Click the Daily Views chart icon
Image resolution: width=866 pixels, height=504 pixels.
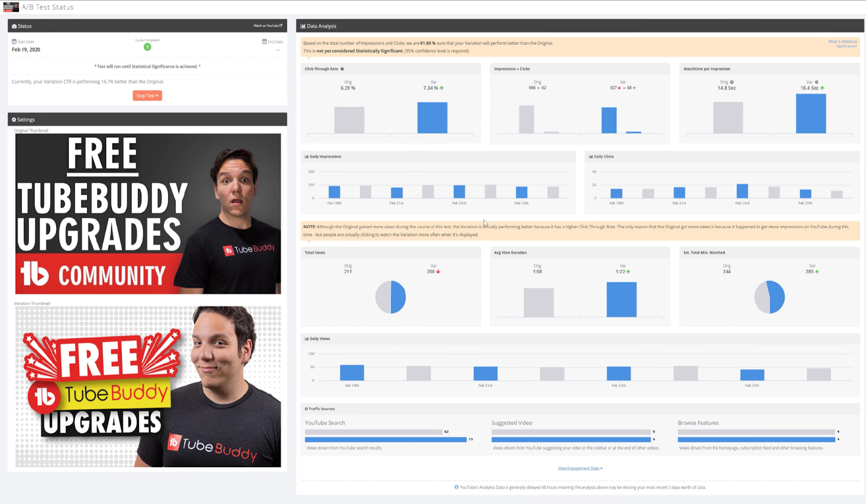pyautogui.click(x=307, y=339)
